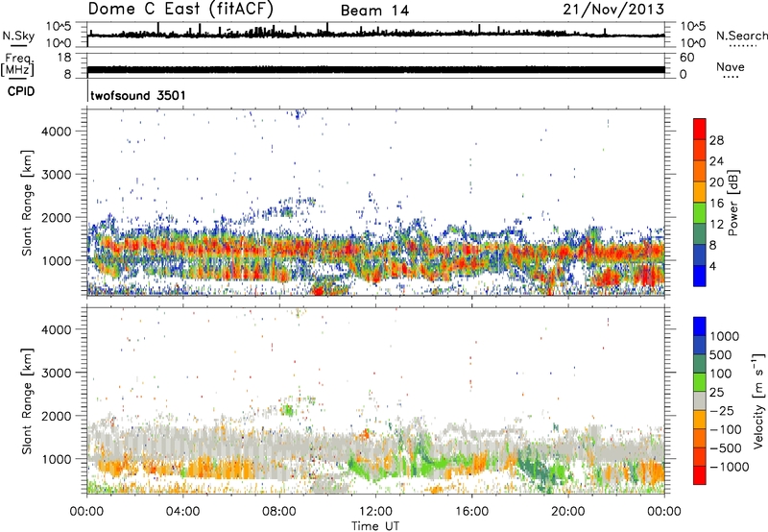Click the '1000' tick on Velocity scale
Screen dimensions: 768x532
[725, 336]
